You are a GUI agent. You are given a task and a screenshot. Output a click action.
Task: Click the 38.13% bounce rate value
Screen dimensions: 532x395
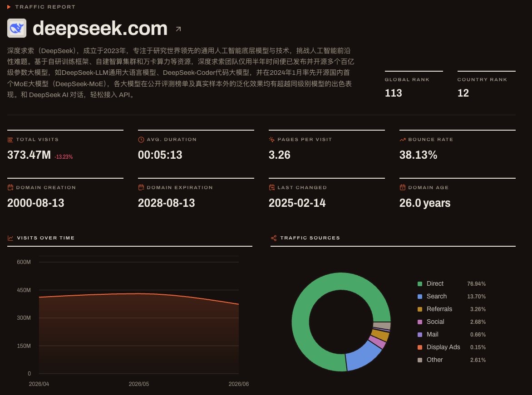click(x=418, y=155)
